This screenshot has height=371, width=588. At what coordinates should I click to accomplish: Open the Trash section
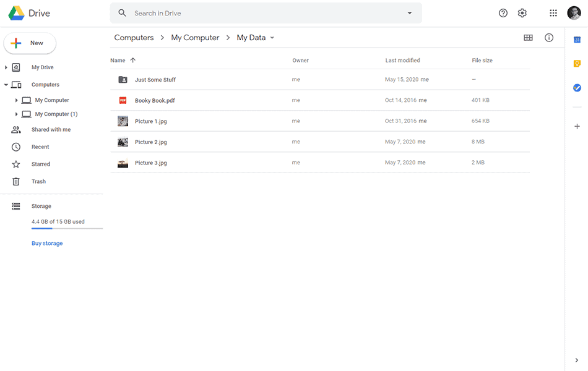(38, 182)
